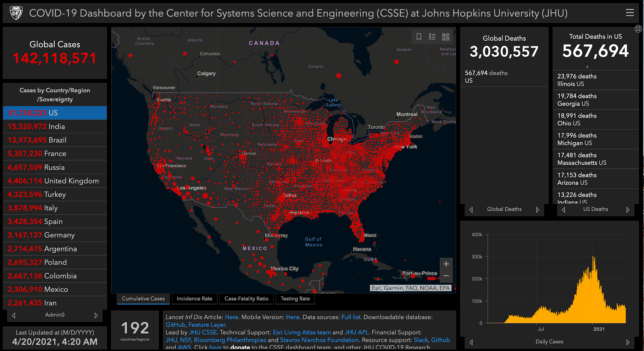Open the Full list data sources link
The width and height of the screenshot is (644, 351).
coord(351,317)
